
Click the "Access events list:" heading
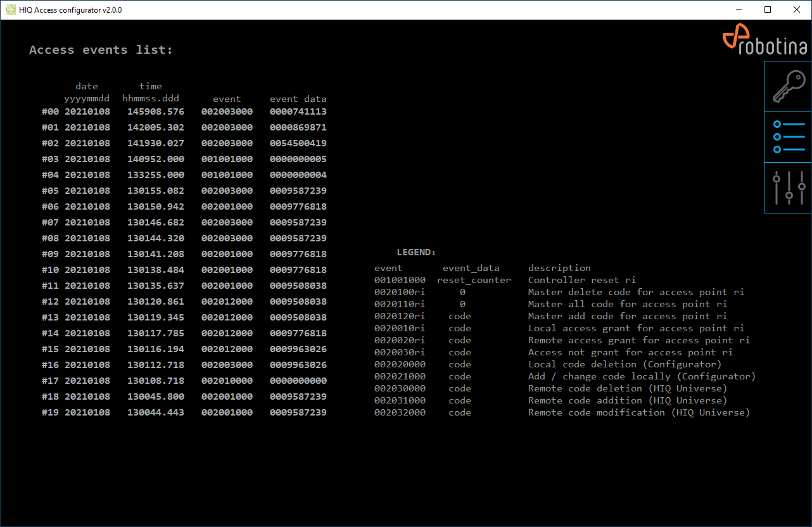coord(101,50)
